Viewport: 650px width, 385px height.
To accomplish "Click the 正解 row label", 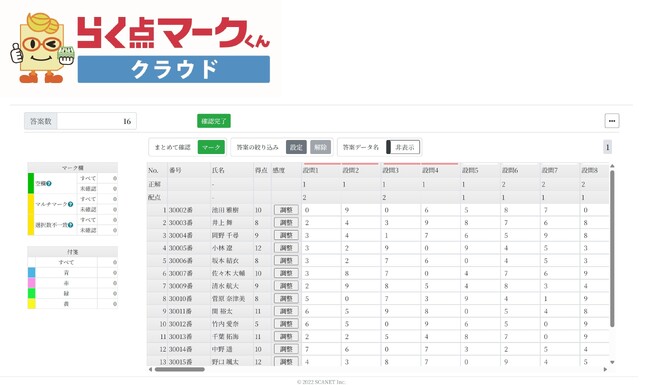I will [155, 184].
